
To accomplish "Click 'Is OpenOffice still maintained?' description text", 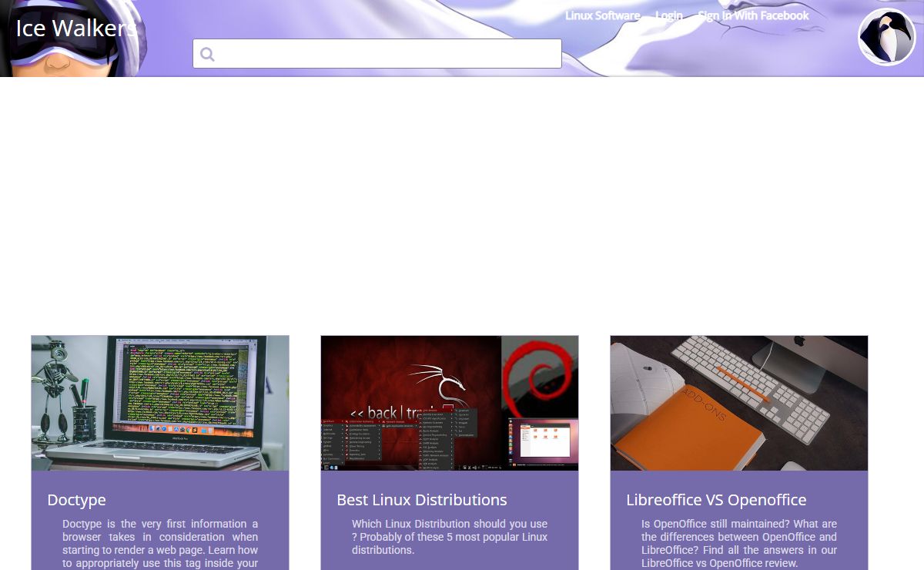I will (x=739, y=543).
